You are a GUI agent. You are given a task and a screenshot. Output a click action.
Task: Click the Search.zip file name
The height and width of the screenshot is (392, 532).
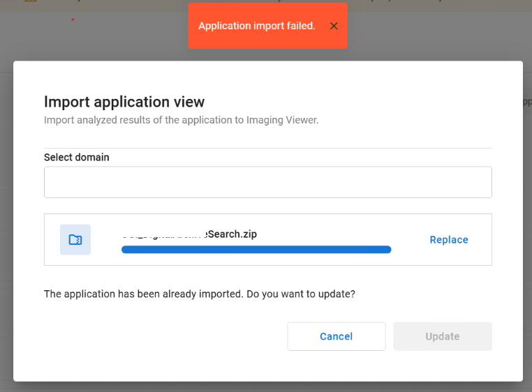pyautogui.click(x=189, y=234)
